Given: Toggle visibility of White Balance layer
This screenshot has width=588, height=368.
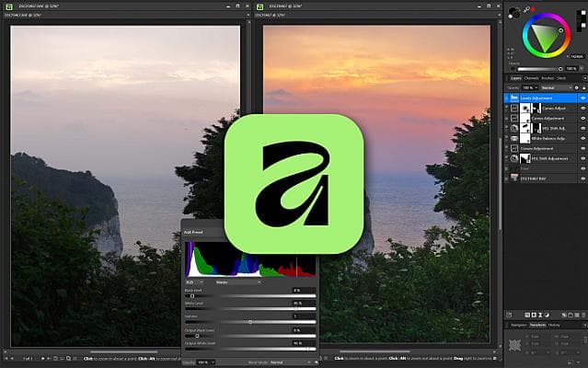Looking at the screenshot, I should click(582, 138).
